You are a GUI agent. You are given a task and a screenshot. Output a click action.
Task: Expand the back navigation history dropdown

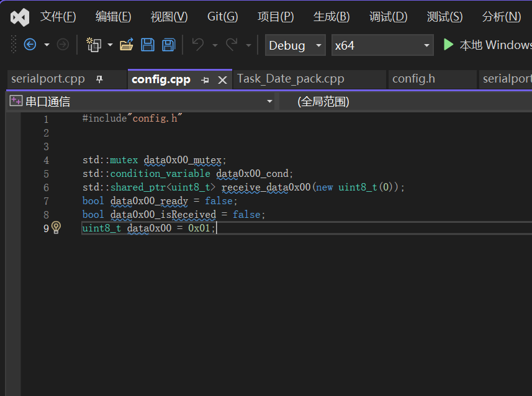tap(47, 45)
